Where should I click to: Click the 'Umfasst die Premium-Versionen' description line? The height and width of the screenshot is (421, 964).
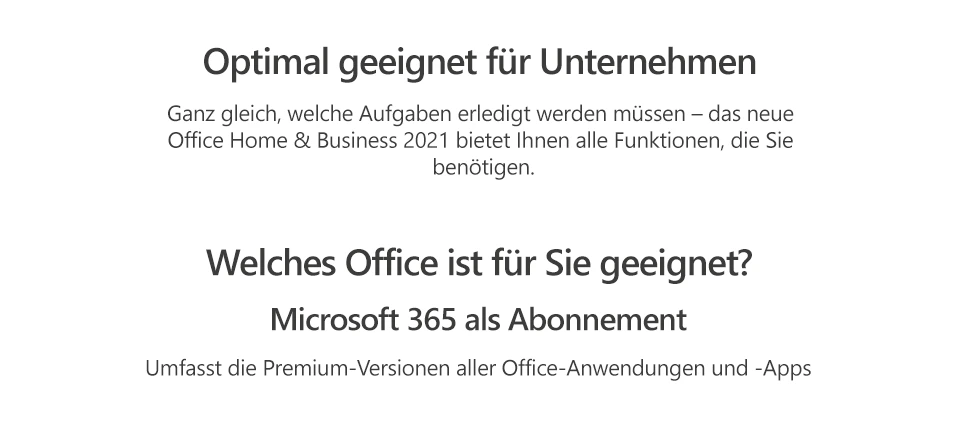478,368
